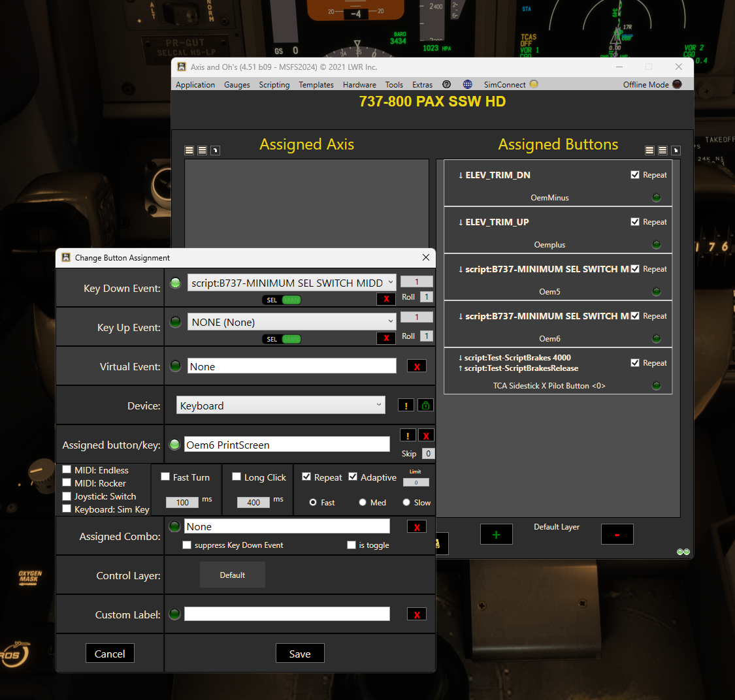Screen dimensions: 735x700
Task: Enable Keyboard: Sim Key checkbox
Action: (x=67, y=509)
